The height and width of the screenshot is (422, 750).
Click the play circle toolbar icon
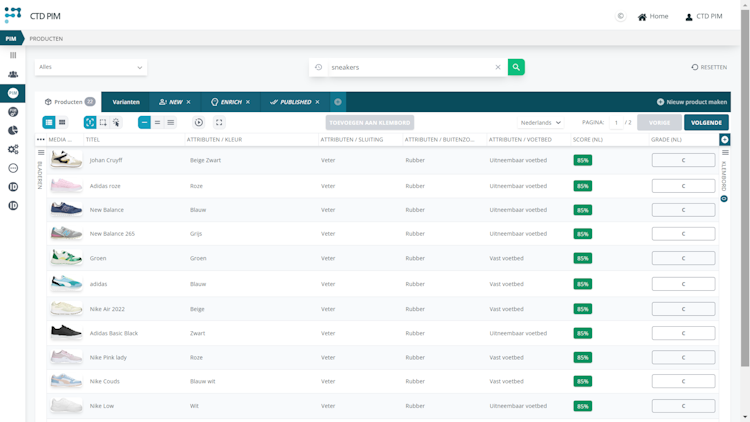pos(199,122)
